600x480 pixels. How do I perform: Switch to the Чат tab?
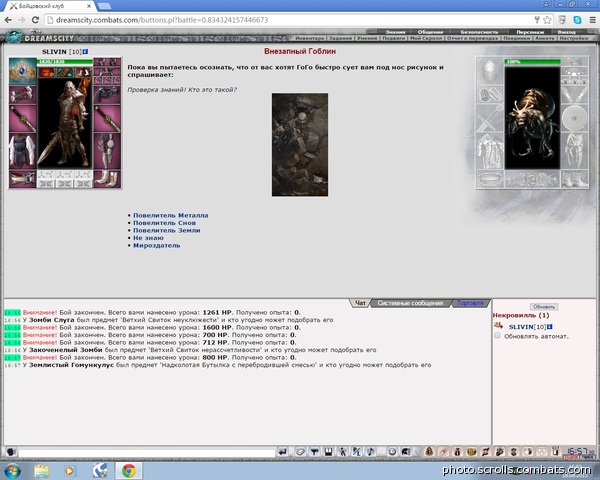click(360, 303)
